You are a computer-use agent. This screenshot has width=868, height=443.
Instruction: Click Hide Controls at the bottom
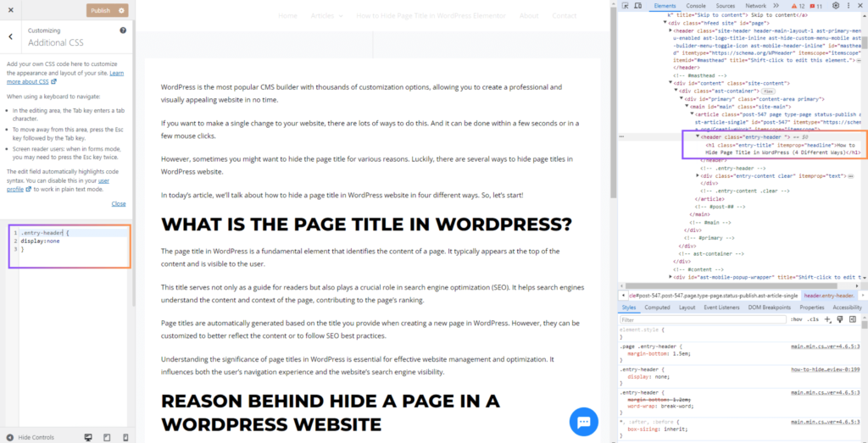[x=31, y=437]
